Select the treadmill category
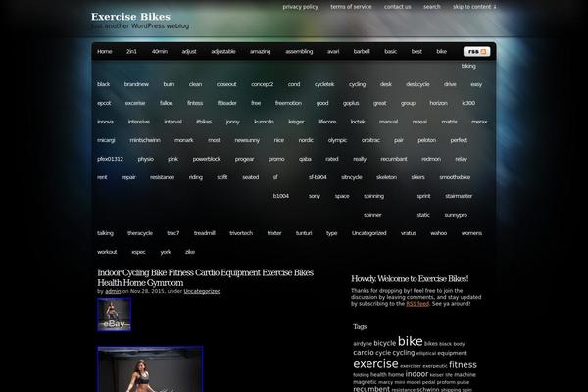 pos(205,233)
